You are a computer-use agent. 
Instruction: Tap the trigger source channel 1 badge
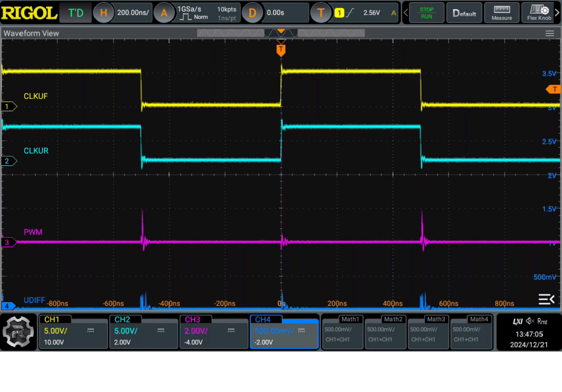pos(339,13)
